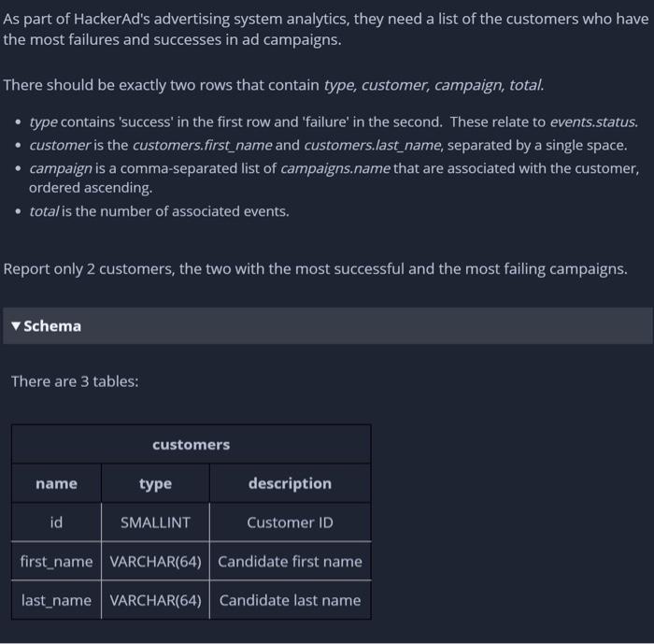Click the italic 'events.status' reference
The width and height of the screenshot is (654, 644).
(594, 122)
